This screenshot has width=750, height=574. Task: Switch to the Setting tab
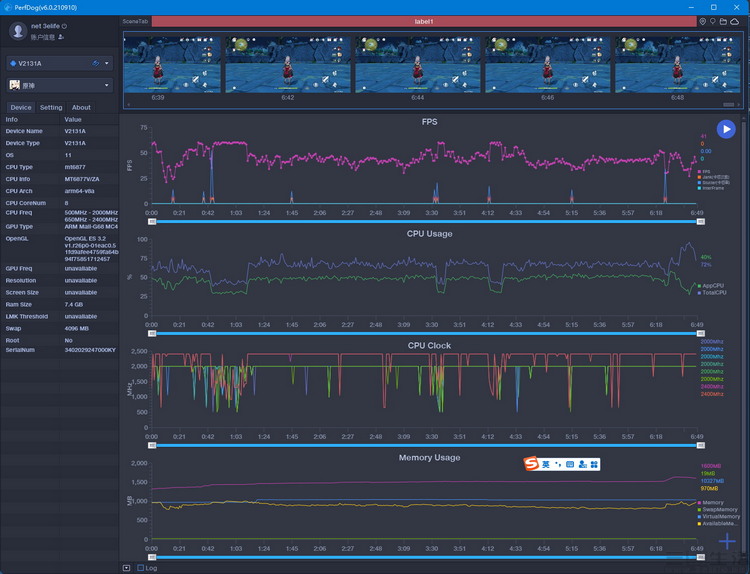tap(51, 108)
